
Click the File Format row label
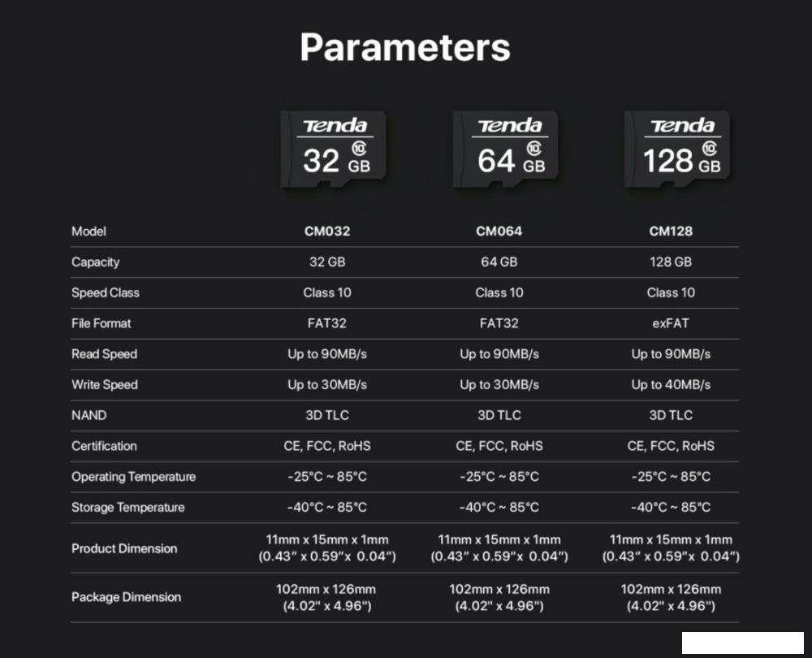pos(101,323)
